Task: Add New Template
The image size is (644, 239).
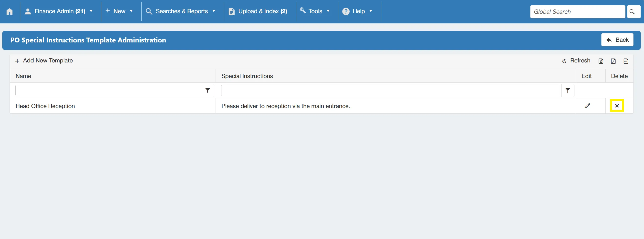Action: pos(44,61)
